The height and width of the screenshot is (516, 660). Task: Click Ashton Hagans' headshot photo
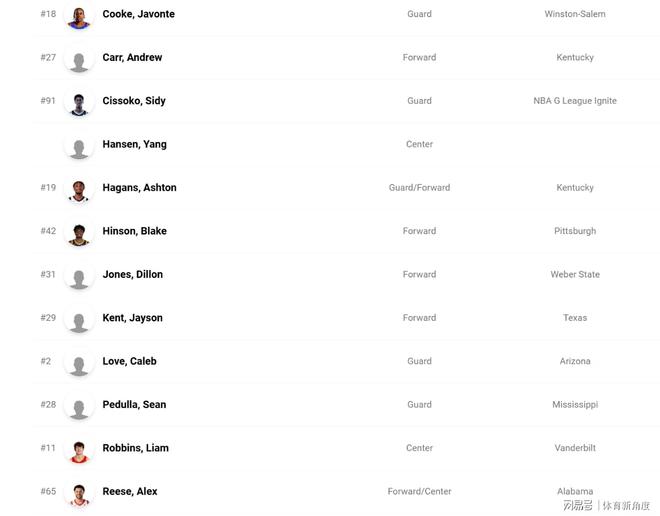79,188
